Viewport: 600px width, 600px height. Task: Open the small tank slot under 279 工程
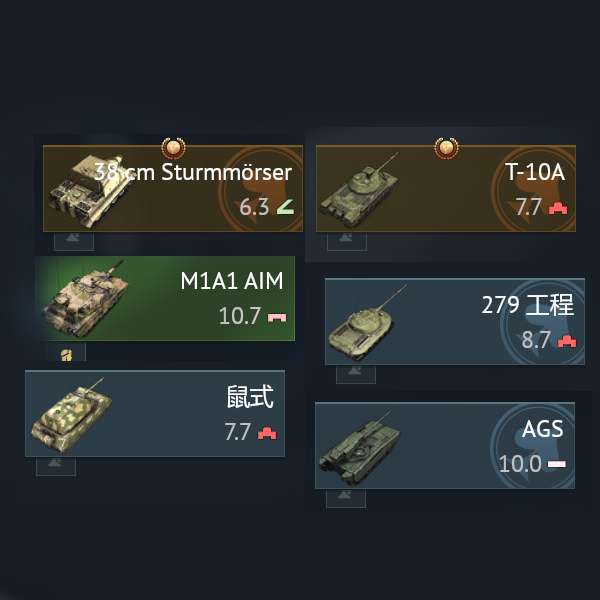click(356, 374)
